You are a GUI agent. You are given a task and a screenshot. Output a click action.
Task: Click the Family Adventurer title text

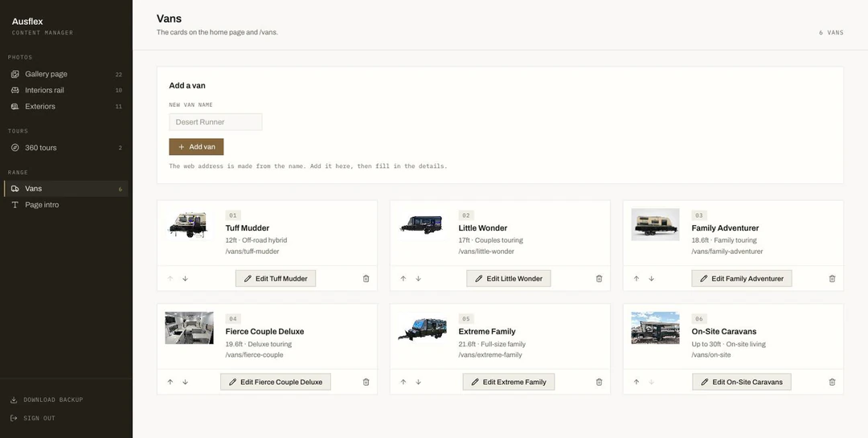coord(725,228)
